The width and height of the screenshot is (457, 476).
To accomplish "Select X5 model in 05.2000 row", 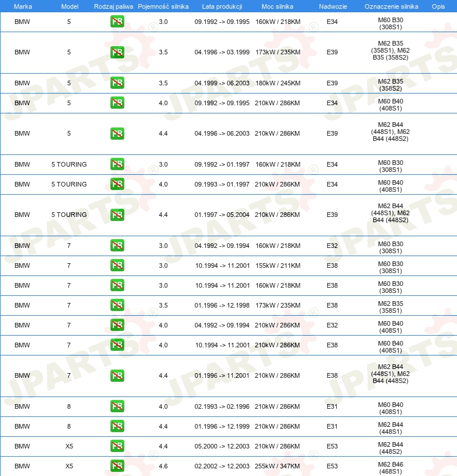I will pyautogui.click(x=69, y=446).
